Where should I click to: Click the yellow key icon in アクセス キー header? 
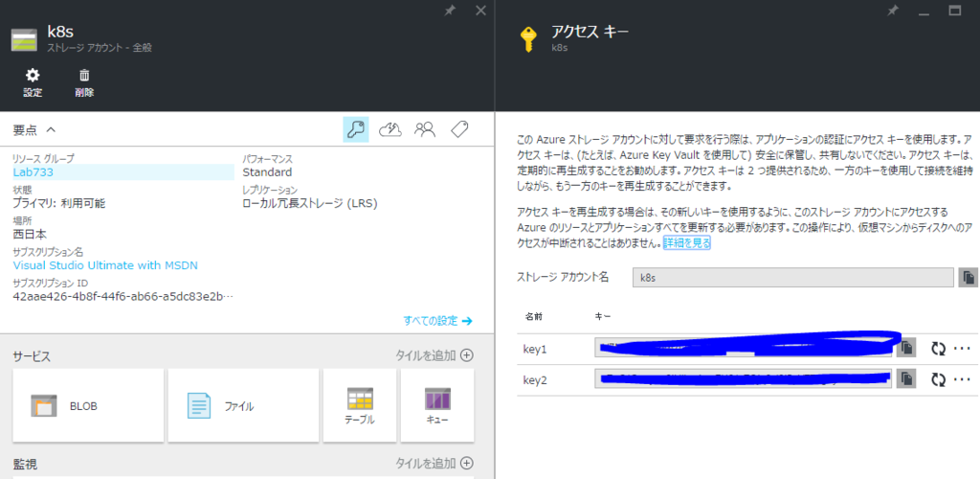528,38
